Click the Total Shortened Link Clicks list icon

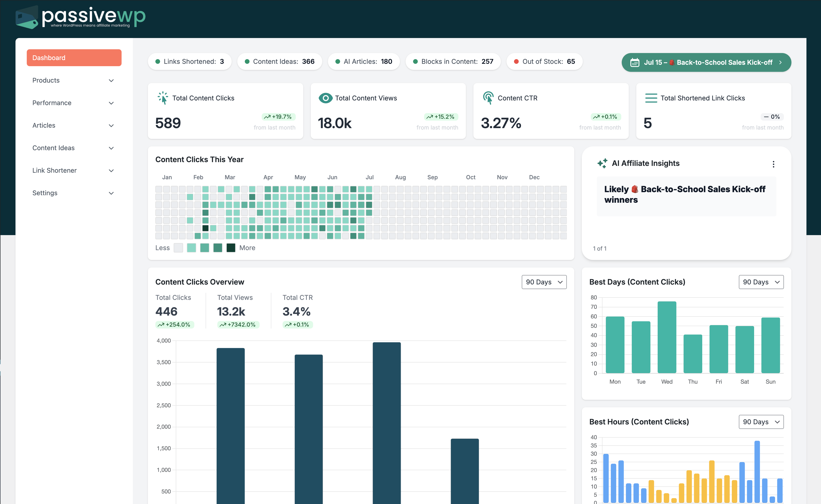[651, 98]
